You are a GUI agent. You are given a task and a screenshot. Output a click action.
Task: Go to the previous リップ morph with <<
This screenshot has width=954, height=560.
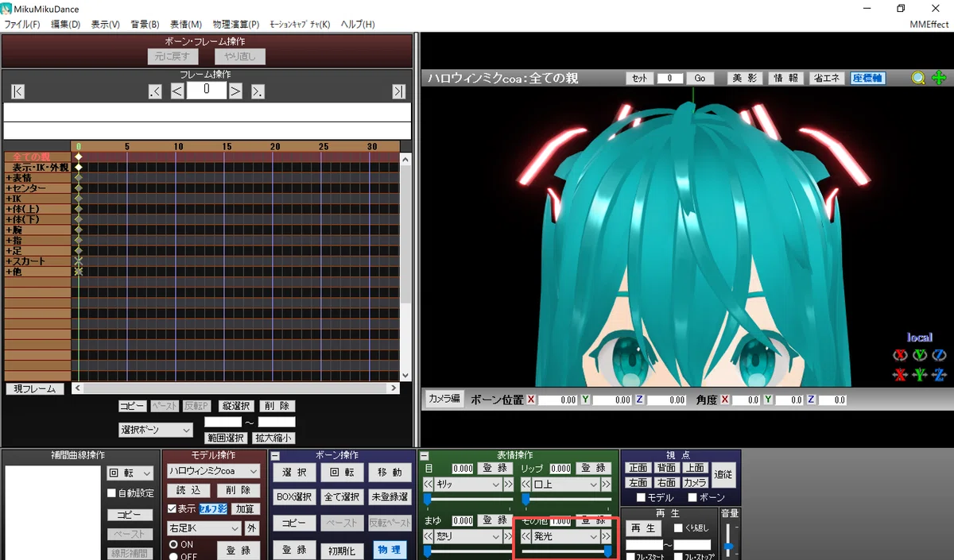[x=525, y=484]
